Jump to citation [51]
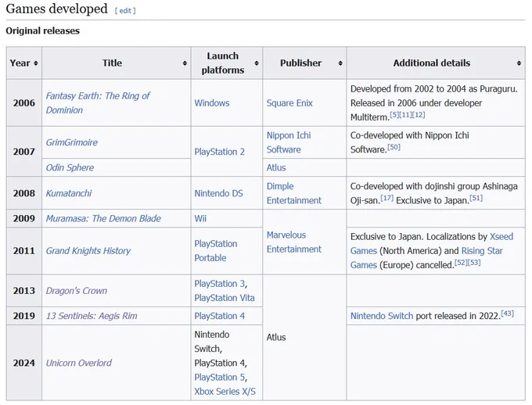The height and width of the screenshot is (405, 532). [x=476, y=198]
